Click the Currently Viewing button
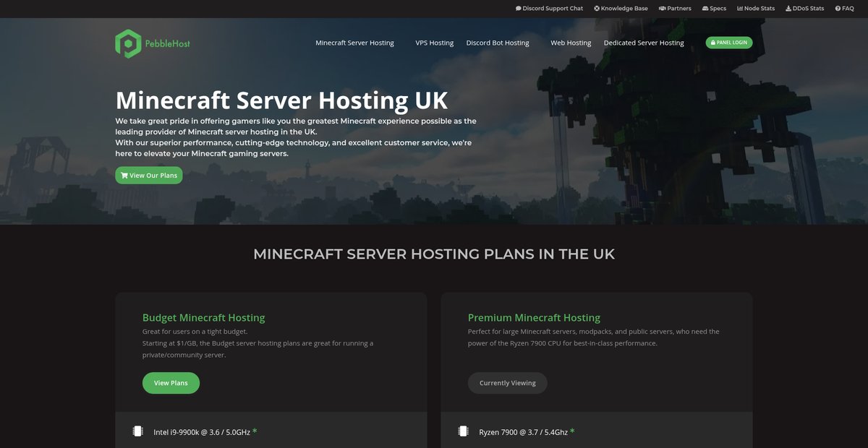The image size is (868, 448). click(508, 383)
